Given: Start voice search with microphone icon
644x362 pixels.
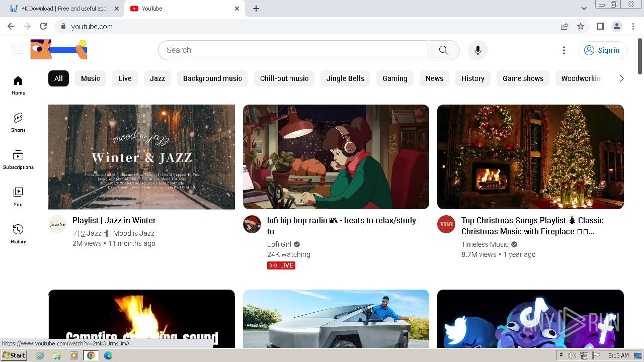Looking at the screenshot, I should coord(477,50).
